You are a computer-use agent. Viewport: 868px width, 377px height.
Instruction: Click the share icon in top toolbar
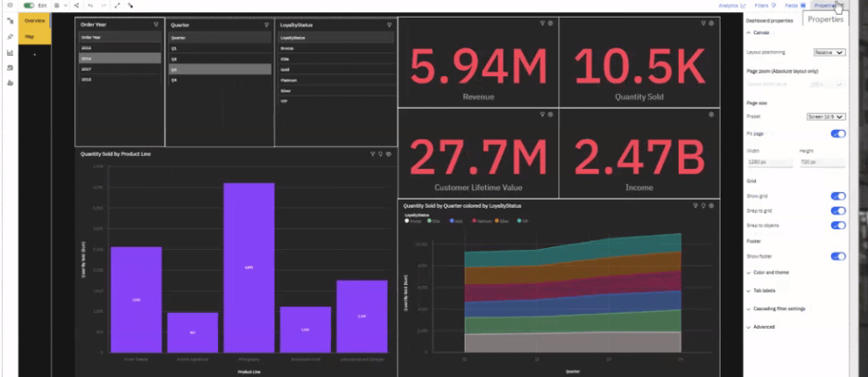(74, 6)
